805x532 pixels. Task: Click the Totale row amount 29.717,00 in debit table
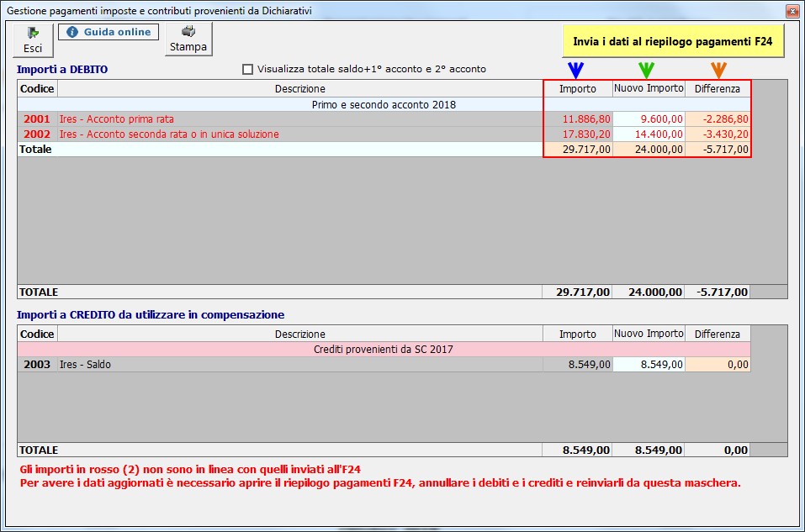[578, 150]
